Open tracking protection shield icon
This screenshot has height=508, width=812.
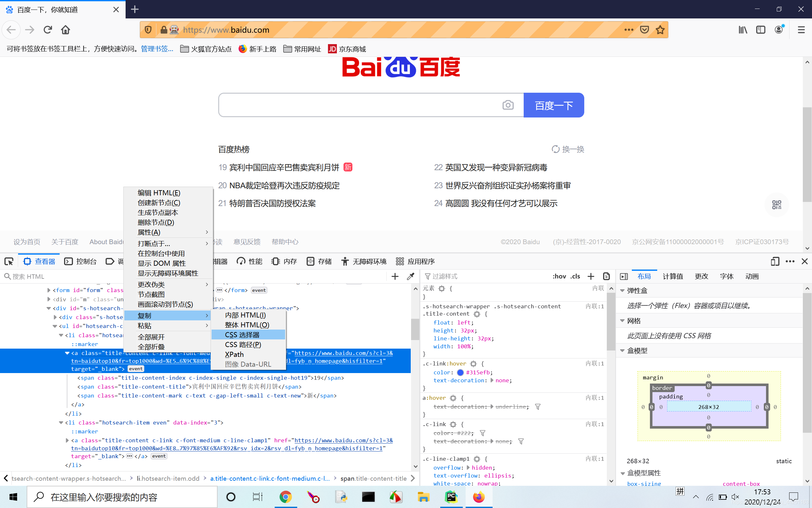pos(148,30)
